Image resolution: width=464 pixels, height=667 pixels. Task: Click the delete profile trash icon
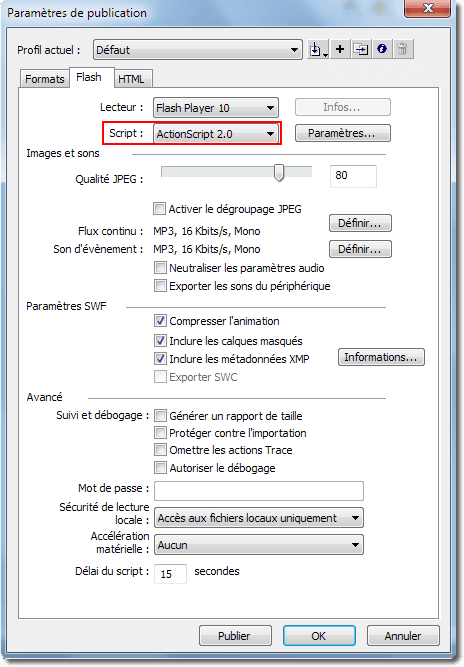point(403,49)
